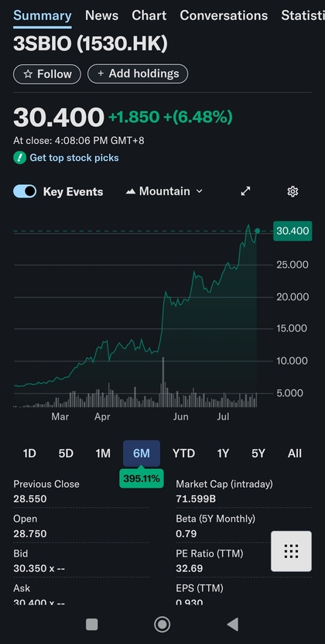Open chart settings gear

click(x=292, y=191)
